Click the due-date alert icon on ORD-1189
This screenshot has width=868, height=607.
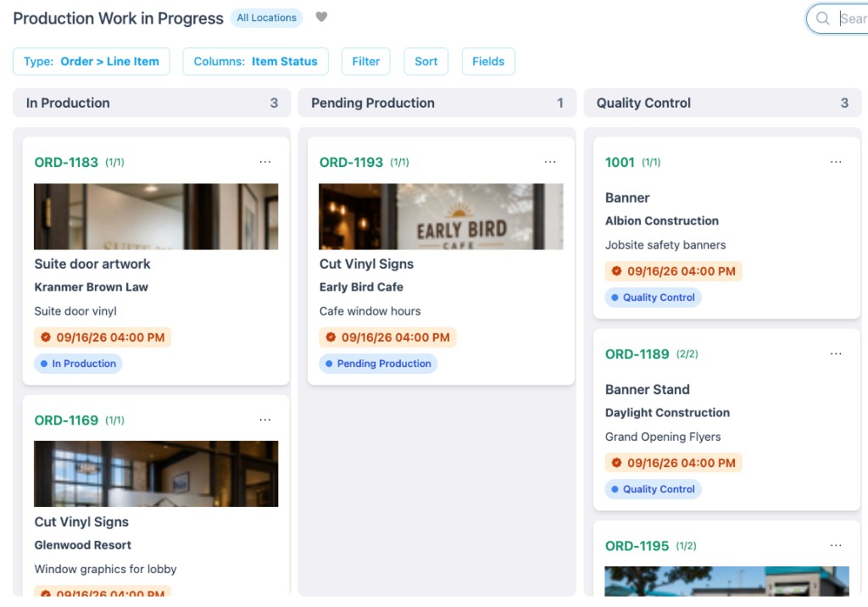[616, 462]
